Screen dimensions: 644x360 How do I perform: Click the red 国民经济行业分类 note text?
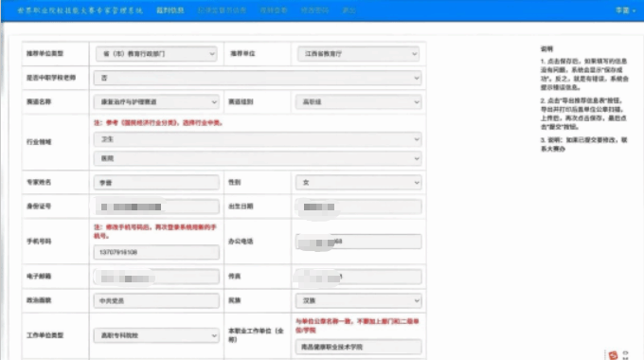[158, 123]
